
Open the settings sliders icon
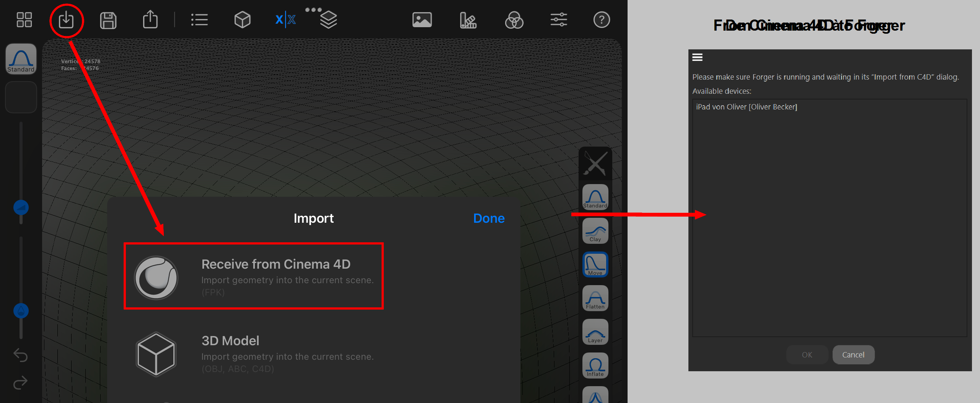pos(559,20)
